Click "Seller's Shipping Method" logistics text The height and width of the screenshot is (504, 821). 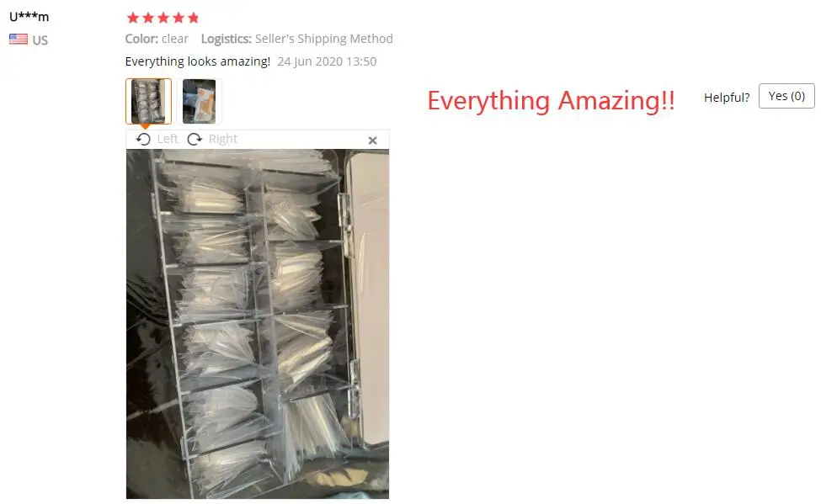324,39
